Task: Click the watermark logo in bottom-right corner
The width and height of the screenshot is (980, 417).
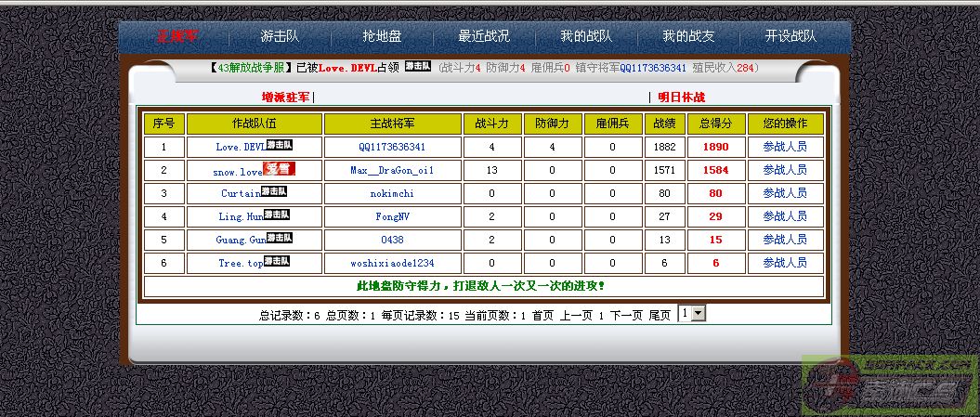Action: tap(890, 384)
